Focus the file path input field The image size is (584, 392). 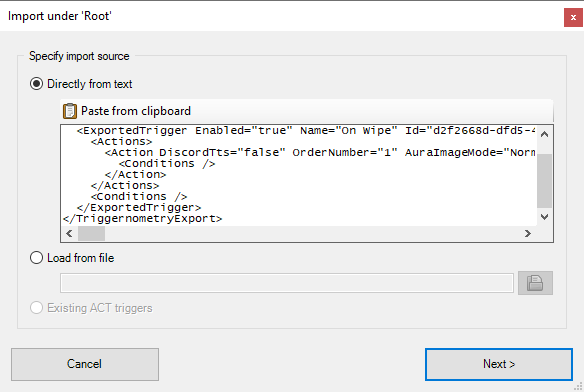tap(287, 283)
